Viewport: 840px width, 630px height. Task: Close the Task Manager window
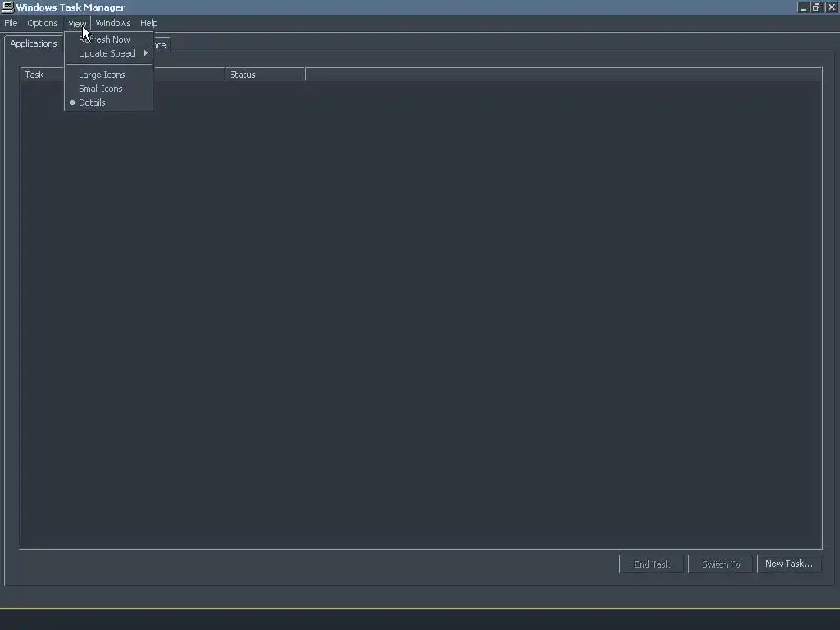point(832,7)
